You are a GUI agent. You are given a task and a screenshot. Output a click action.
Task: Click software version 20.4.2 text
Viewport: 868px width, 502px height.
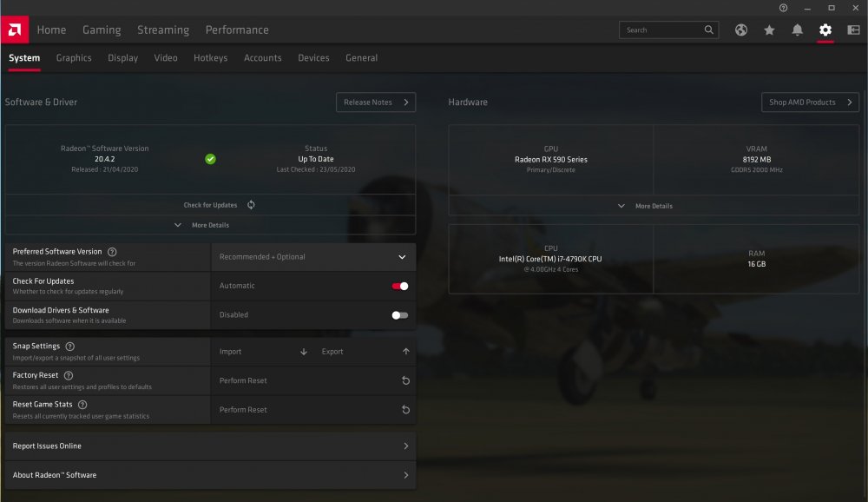[105, 159]
